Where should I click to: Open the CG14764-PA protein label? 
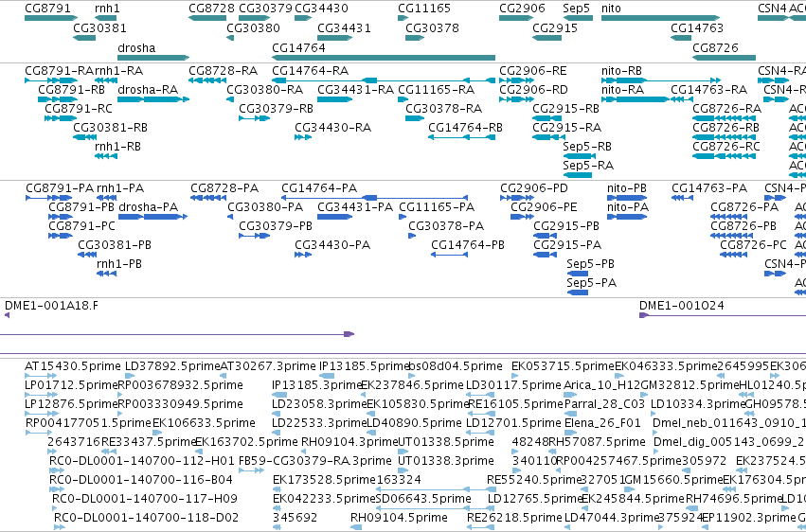point(318,188)
